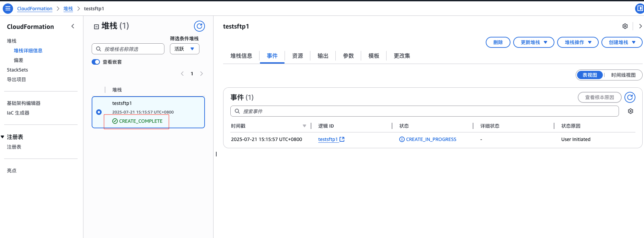644x238 pixels.
Task: Click the Delete stack button
Action: (498, 42)
